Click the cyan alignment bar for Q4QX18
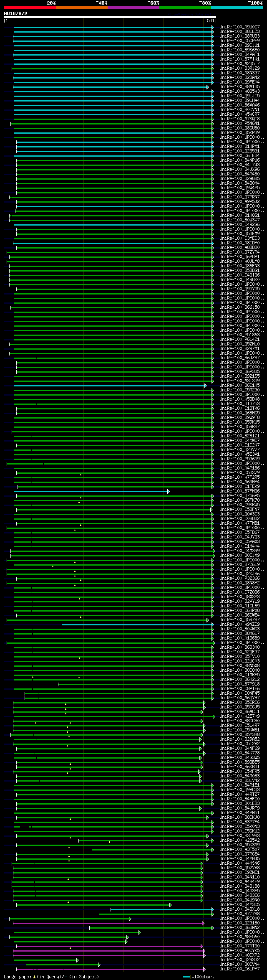This screenshot has height=980, width=267. 162,910
